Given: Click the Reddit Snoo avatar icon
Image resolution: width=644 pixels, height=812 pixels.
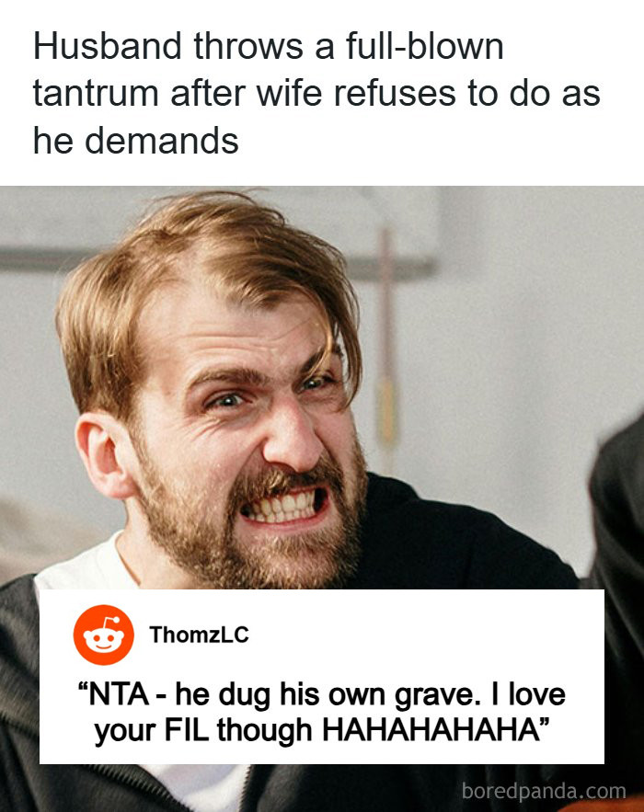Looking at the screenshot, I should tap(104, 635).
